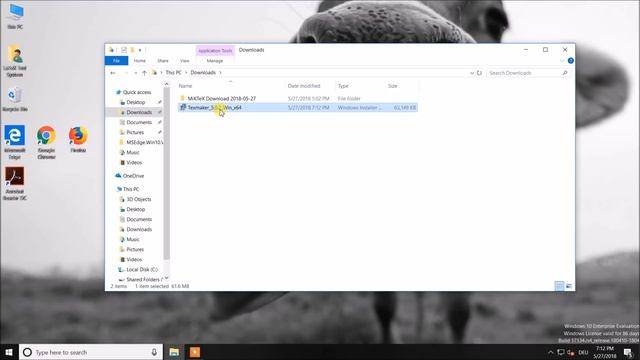
Task: Open the Share ribbon tab
Action: [163, 61]
